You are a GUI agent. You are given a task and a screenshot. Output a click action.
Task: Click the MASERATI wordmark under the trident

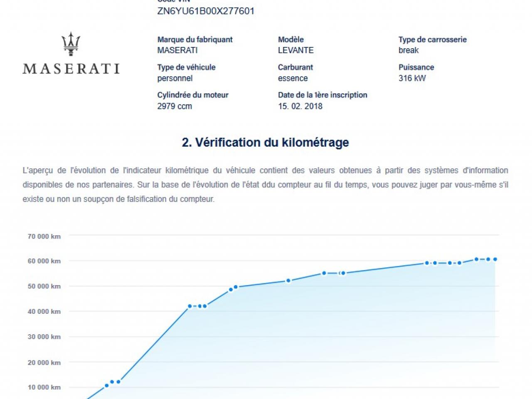(x=71, y=69)
